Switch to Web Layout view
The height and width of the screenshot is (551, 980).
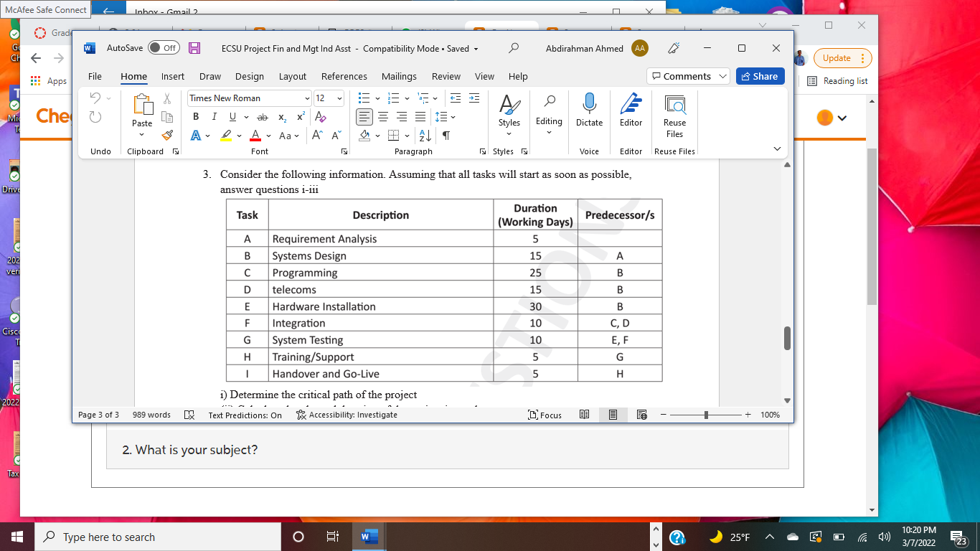[x=641, y=415]
